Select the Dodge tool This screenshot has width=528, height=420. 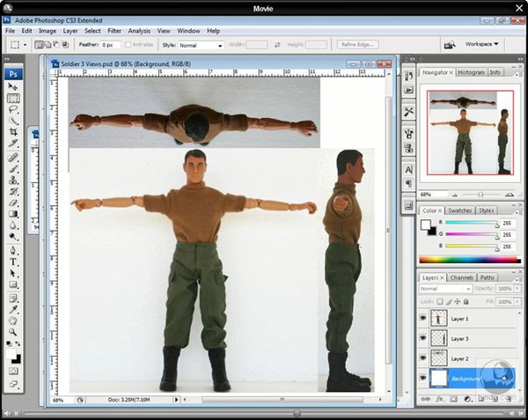(13, 237)
